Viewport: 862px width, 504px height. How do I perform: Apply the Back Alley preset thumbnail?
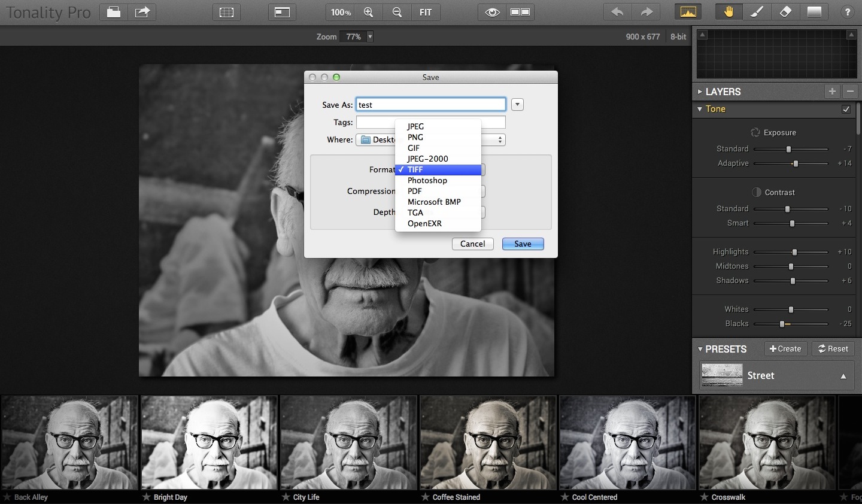pos(69,442)
